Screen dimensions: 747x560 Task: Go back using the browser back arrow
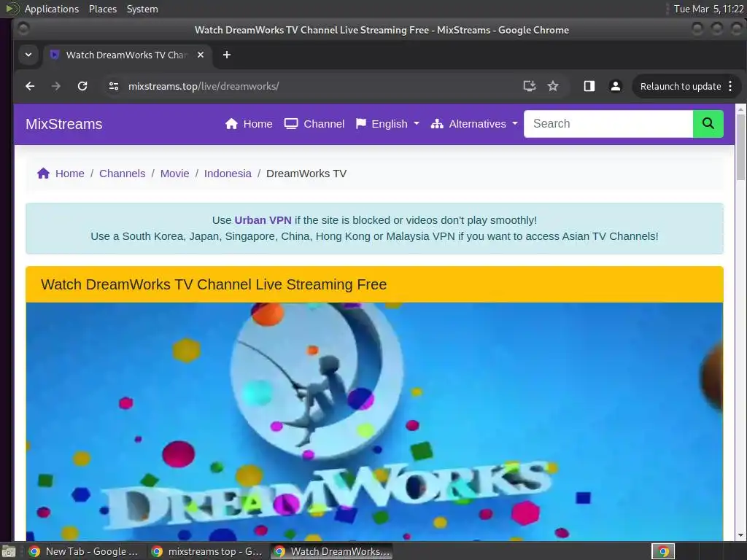30,86
